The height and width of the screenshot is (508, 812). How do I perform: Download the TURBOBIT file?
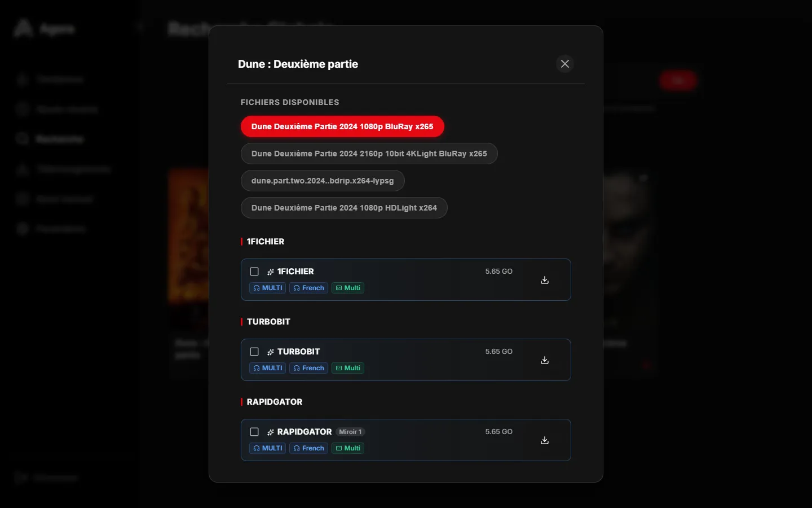click(x=545, y=360)
